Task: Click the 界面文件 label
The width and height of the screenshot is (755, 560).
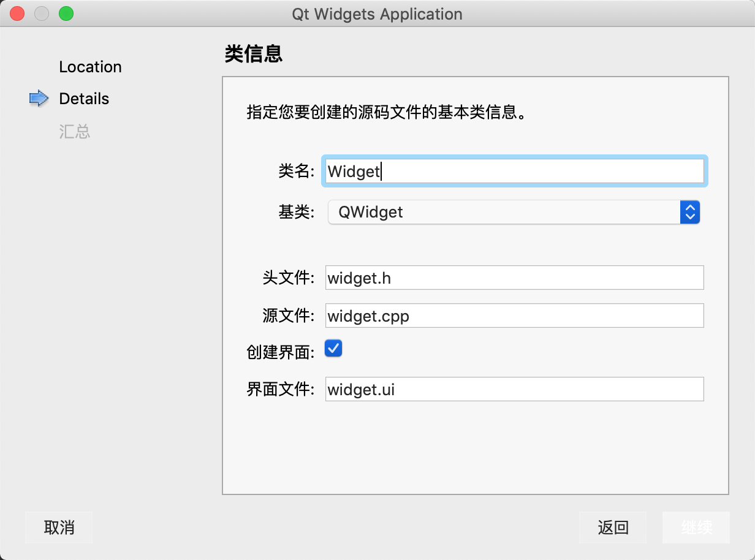Action: coord(281,389)
